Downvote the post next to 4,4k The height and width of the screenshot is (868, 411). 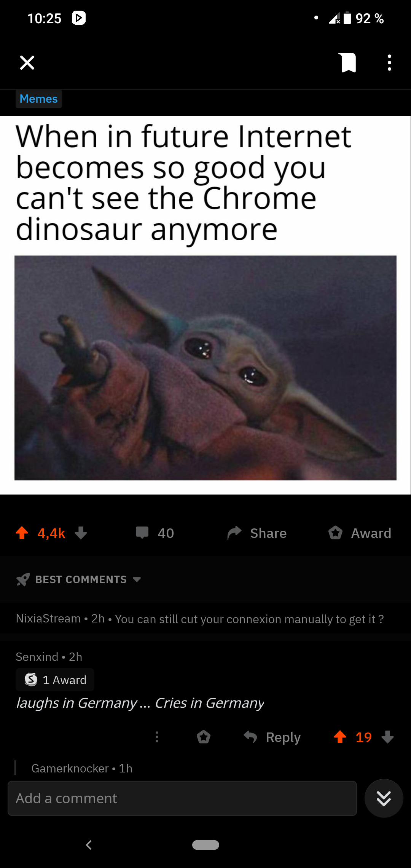81,533
